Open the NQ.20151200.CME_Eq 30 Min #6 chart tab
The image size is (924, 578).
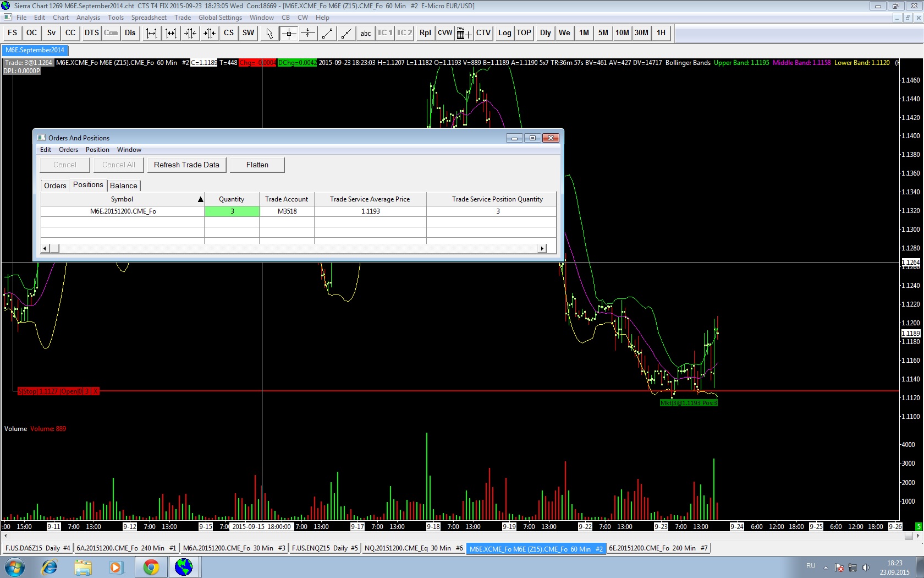click(414, 548)
